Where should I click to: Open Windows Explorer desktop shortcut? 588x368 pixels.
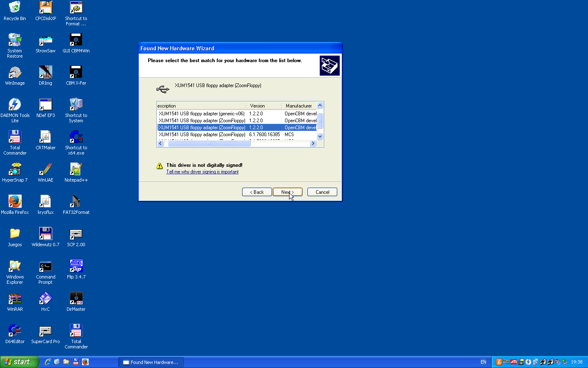coord(15,272)
